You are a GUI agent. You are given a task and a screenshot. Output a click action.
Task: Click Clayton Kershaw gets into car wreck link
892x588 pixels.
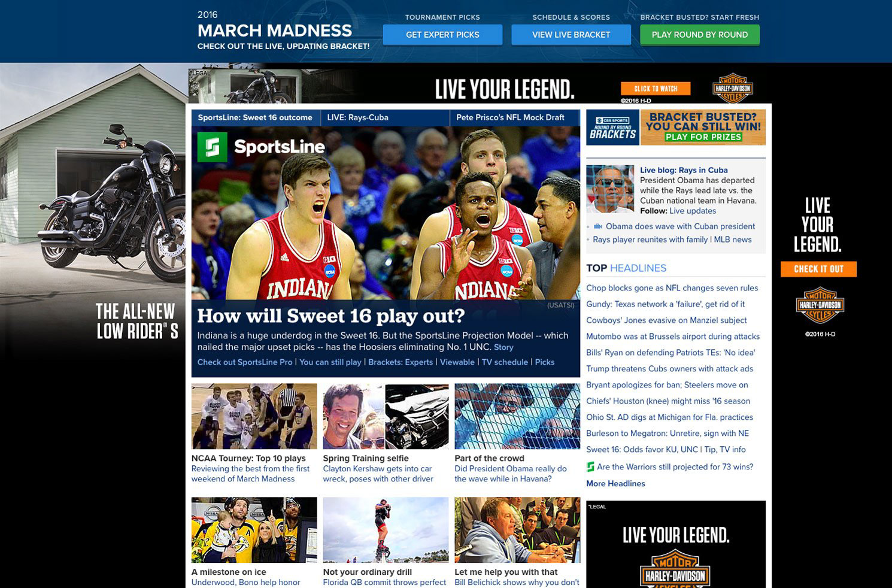coord(378,474)
